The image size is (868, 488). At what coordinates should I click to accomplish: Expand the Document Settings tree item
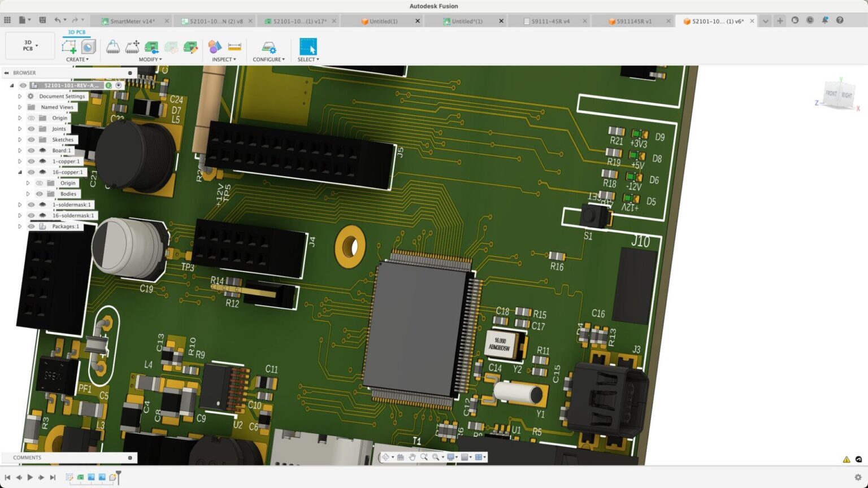coord(20,96)
